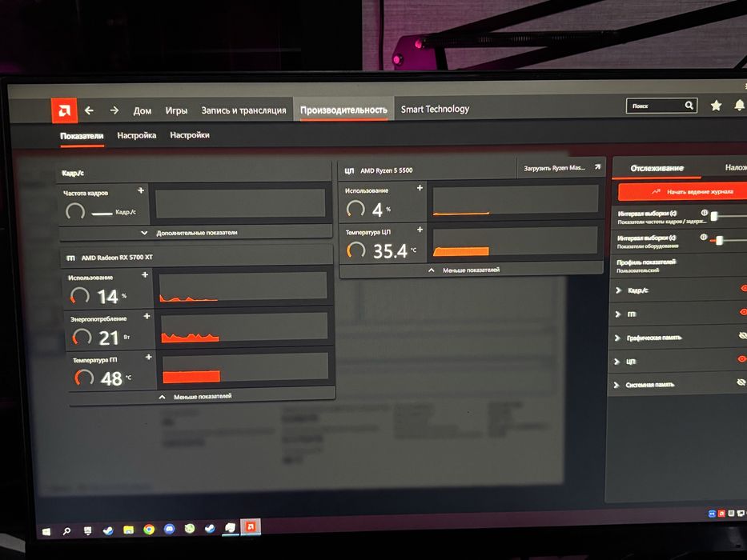
Task: Collapse GPU panel via Меньше показателей
Action: tap(203, 396)
